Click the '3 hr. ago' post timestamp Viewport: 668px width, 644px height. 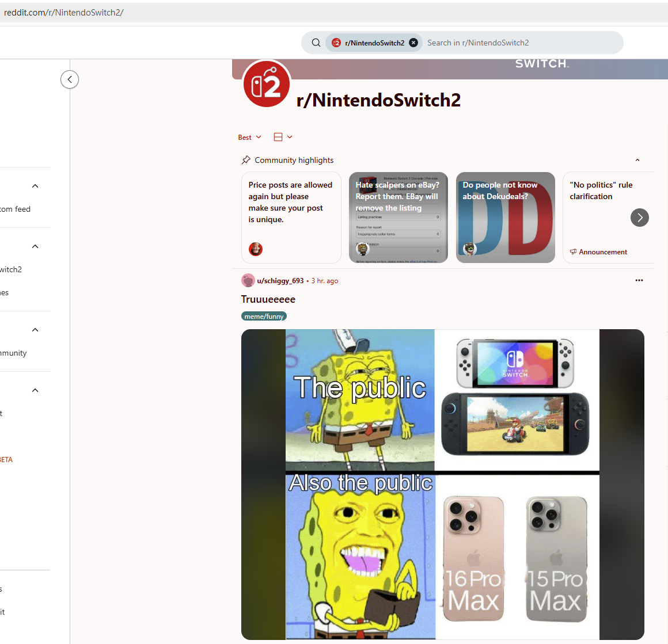click(x=325, y=281)
